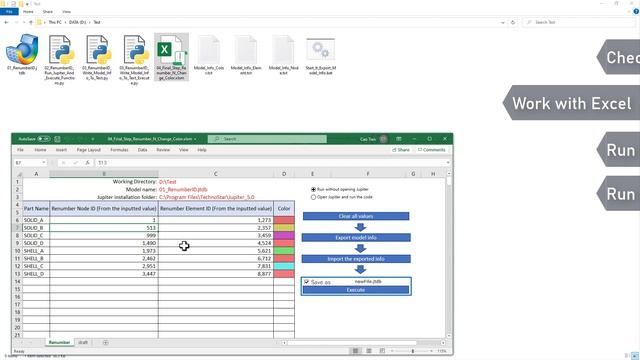Screen dimensions: 640x360
Task: Click the SOLID_A color swatch cell
Action: point(284,220)
